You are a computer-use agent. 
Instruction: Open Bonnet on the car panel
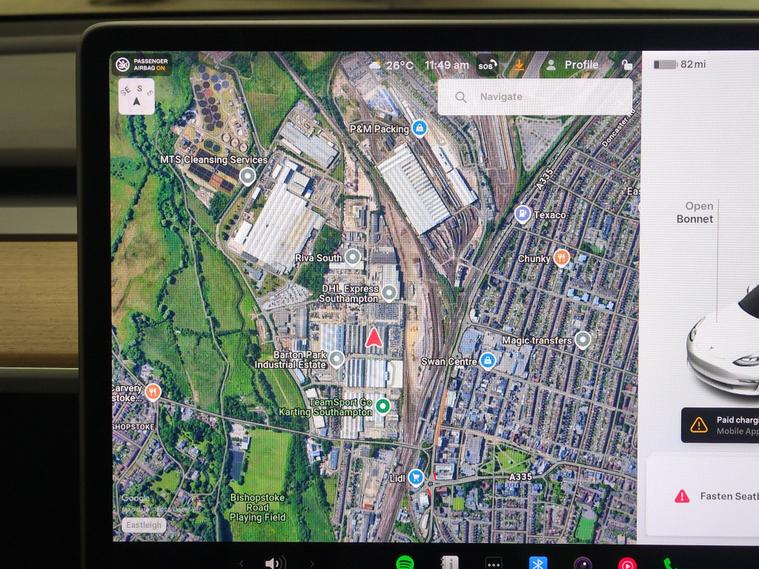[x=695, y=213]
